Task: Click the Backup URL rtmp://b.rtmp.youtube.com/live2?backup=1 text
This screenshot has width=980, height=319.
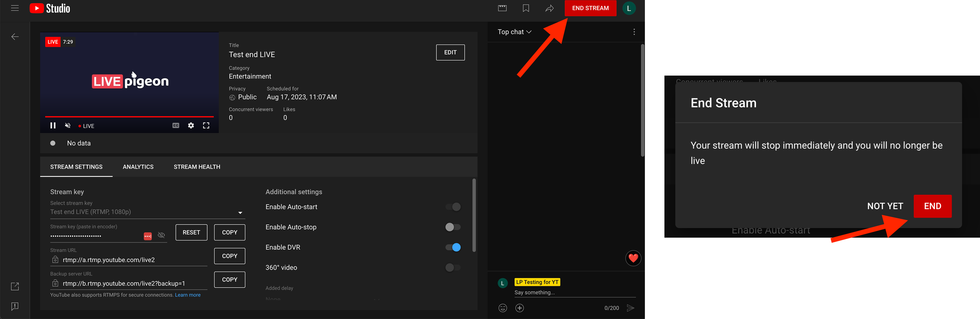Action: (124, 283)
